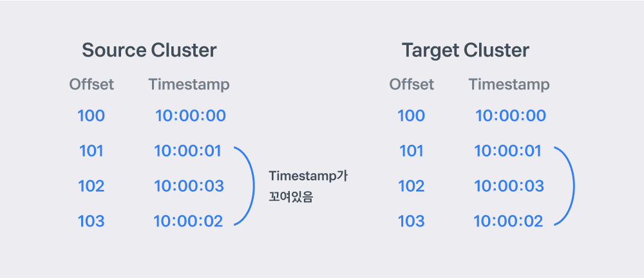Click the Source Cluster heading
Image resolution: width=644 pixels, height=278 pixels.
(149, 50)
